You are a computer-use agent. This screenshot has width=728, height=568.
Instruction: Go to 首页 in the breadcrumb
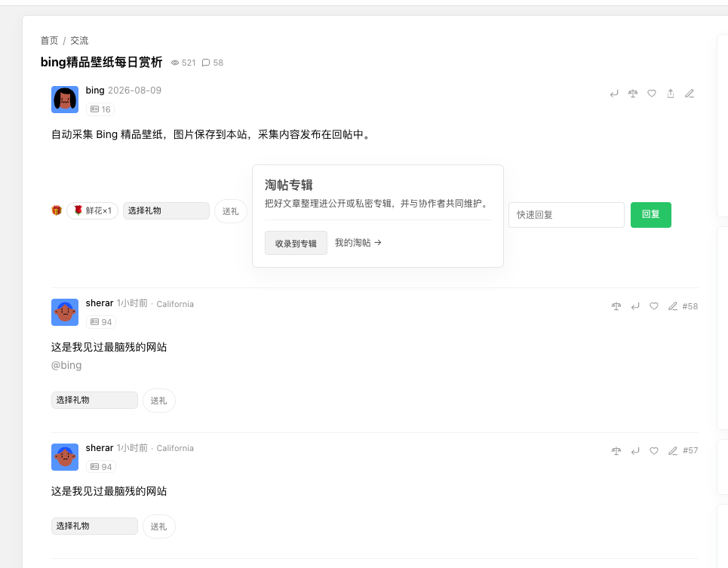(x=49, y=41)
